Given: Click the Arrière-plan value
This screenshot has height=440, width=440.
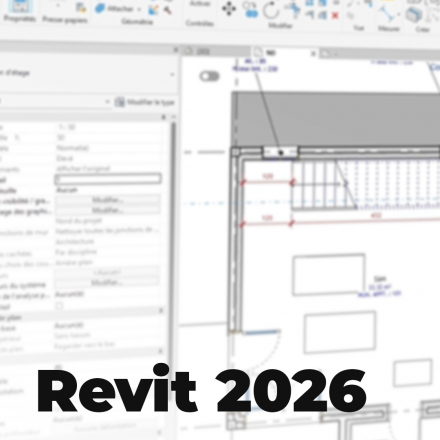Looking at the screenshot, I should tap(74, 262).
